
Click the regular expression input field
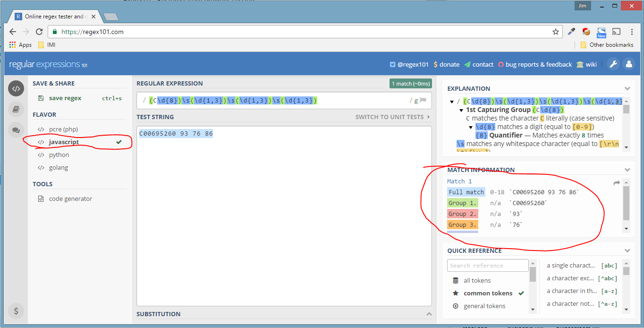[284, 100]
